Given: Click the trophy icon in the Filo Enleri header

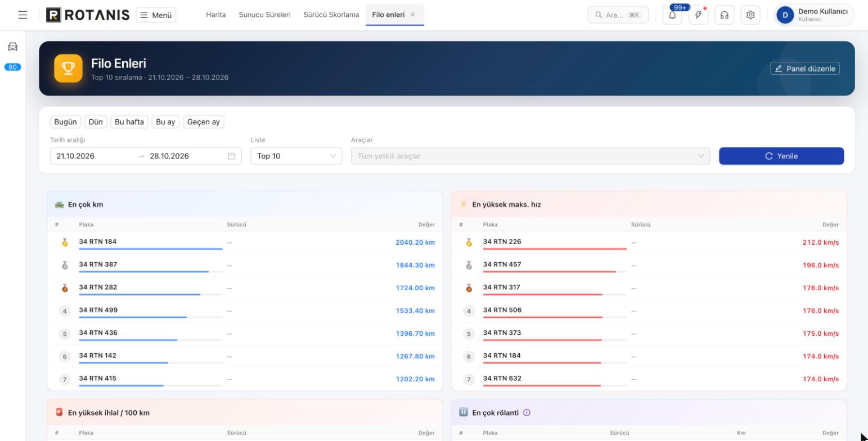Looking at the screenshot, I should [x=68, y=69].
